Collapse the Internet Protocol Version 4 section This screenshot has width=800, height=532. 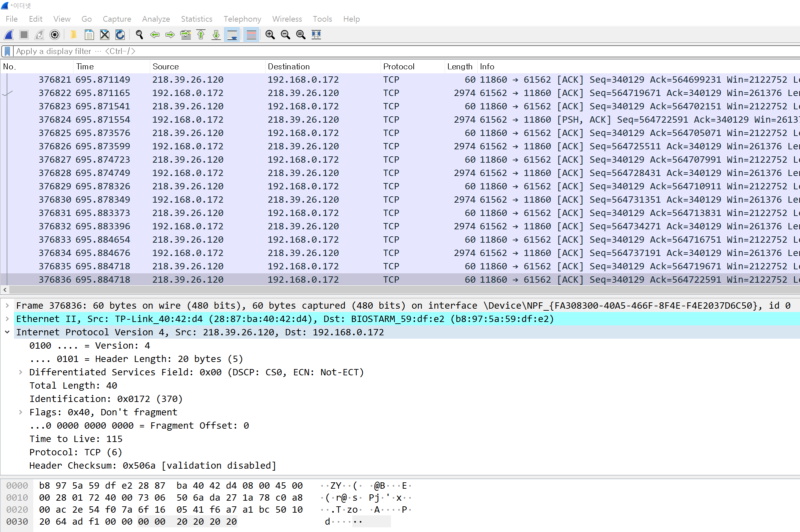tap(7, 332)
